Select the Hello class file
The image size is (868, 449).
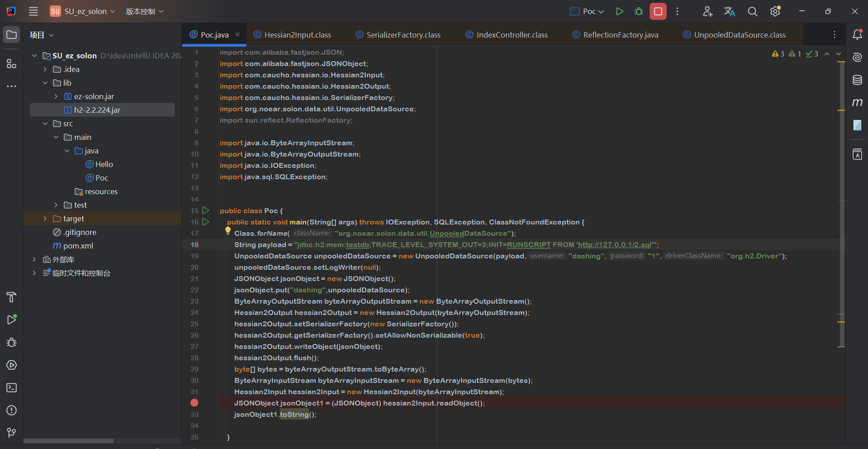[x=100, y=164]
